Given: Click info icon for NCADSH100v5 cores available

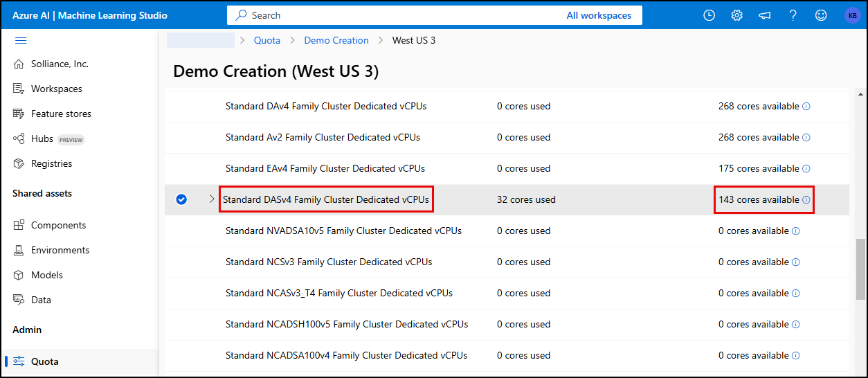Looking at the screenshot, I should [795, 325].
